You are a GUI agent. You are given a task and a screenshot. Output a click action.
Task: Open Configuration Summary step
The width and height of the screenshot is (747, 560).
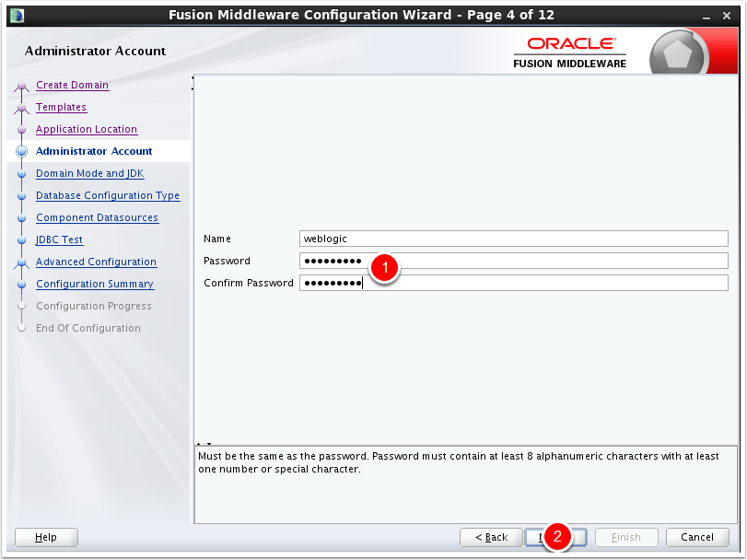[x=94, y=284]
